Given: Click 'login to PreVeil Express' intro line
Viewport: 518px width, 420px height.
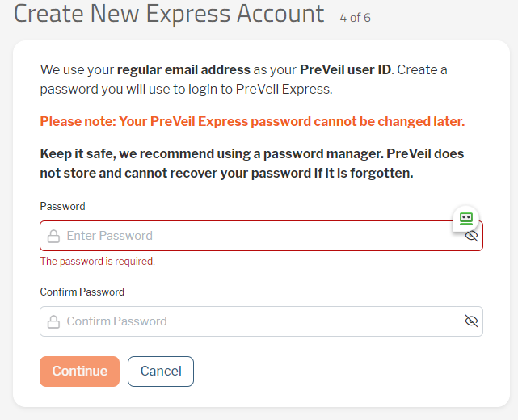Looking at the screenshot, I should tap(186, 90).
